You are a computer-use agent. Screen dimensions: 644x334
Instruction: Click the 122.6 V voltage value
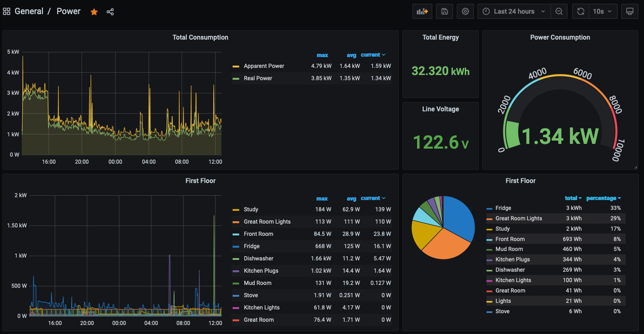440,142
